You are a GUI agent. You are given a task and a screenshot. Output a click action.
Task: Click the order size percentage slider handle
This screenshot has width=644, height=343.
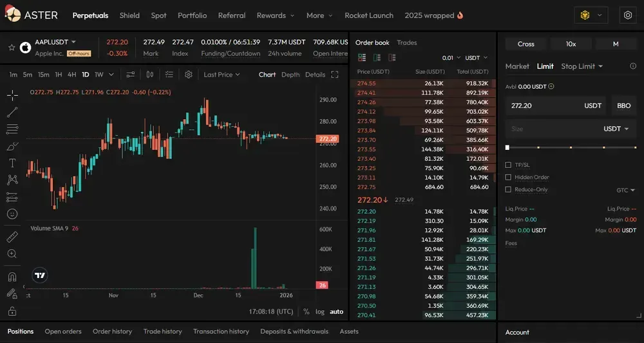[507, 147]
